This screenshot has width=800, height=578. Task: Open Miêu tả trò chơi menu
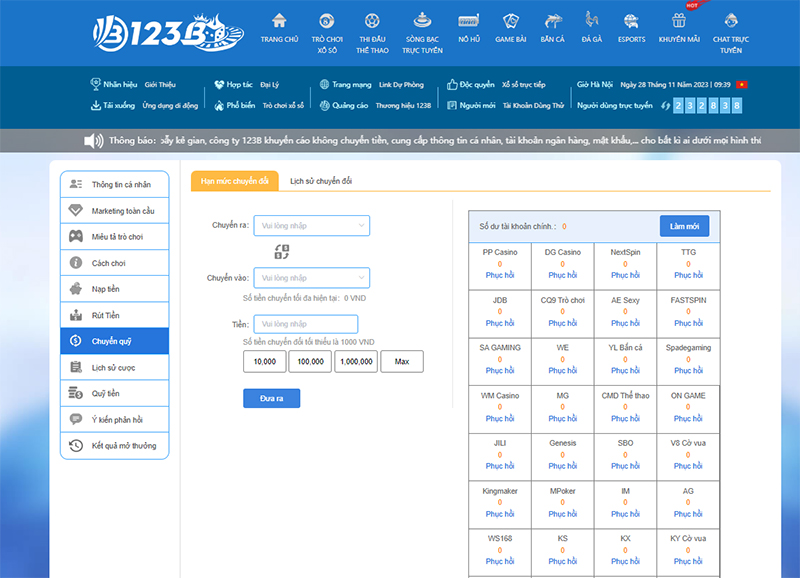(115, 237)
